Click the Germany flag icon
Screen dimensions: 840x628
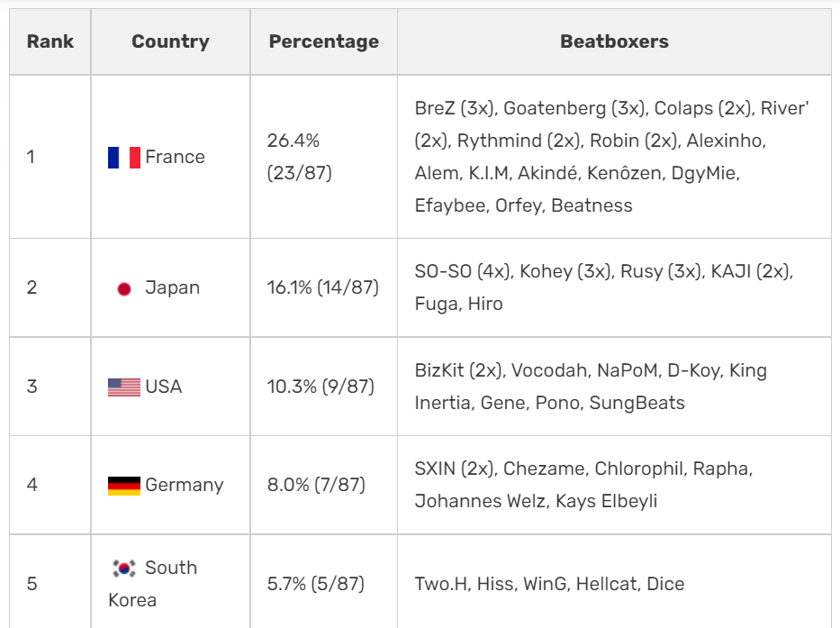pyautogui.click(x=123, y=486)
